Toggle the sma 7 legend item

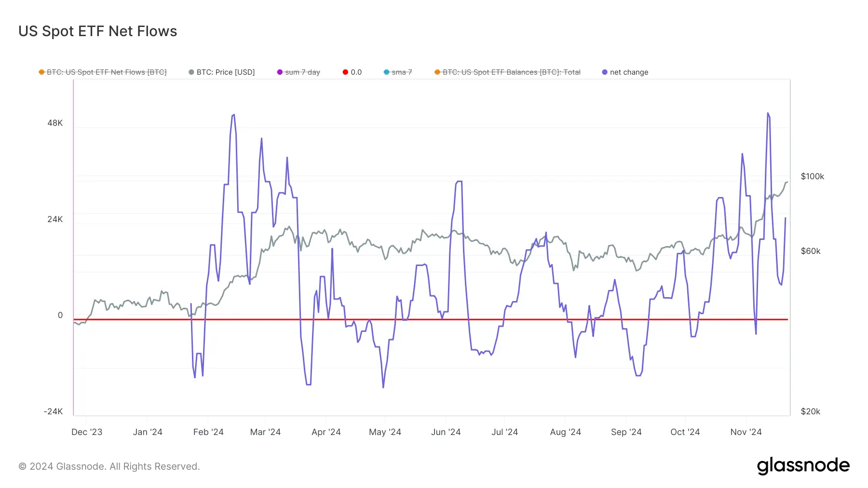tap(398, 72)
